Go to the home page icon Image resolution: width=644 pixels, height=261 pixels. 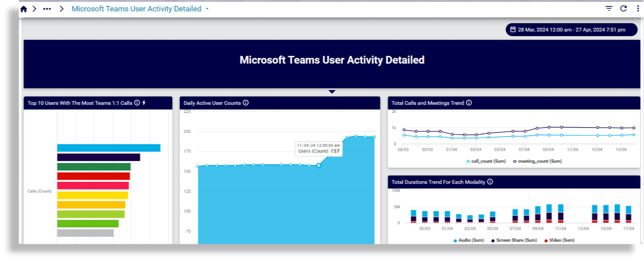[23, 9]
